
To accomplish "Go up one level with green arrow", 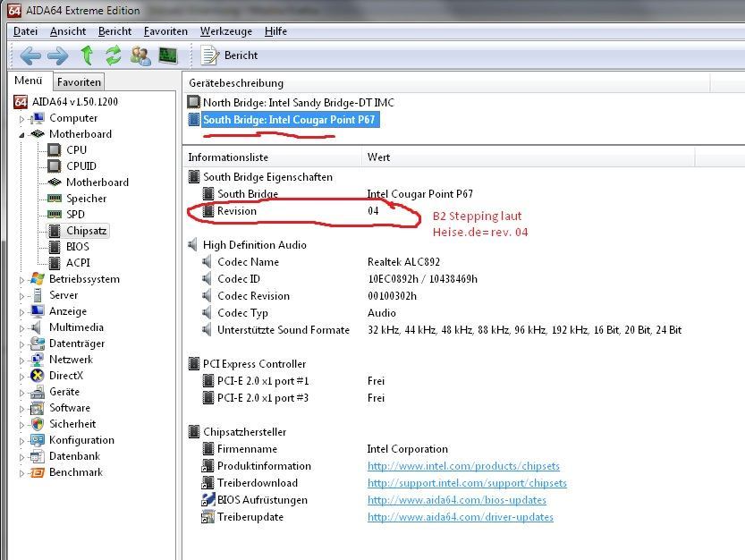I will [x=87, y=55].
